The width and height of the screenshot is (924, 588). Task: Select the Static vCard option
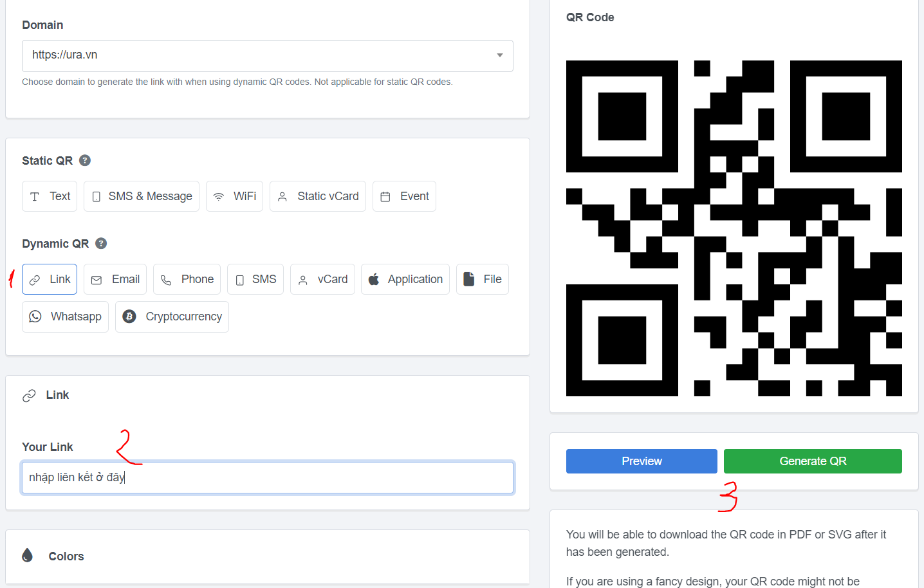[x=317, y=196]
